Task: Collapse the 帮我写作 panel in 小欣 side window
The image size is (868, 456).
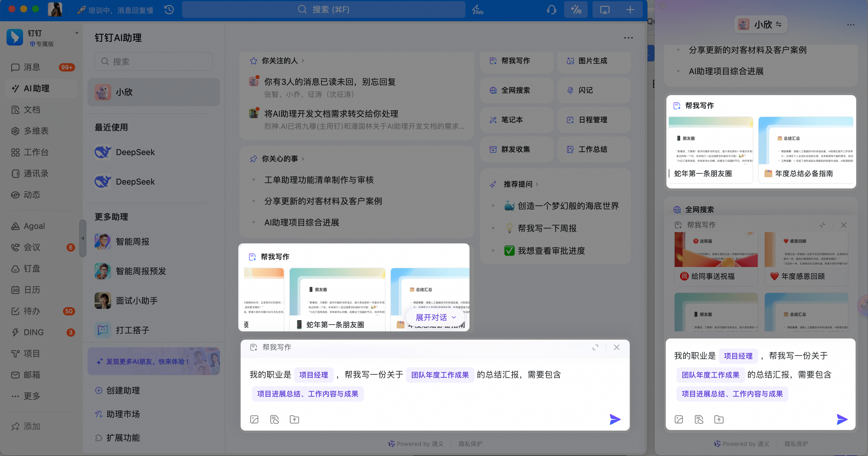Action: click(822, 225)
